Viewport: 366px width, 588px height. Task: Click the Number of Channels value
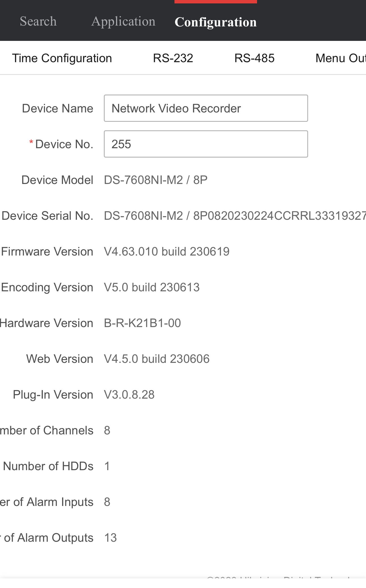[107, 430]
